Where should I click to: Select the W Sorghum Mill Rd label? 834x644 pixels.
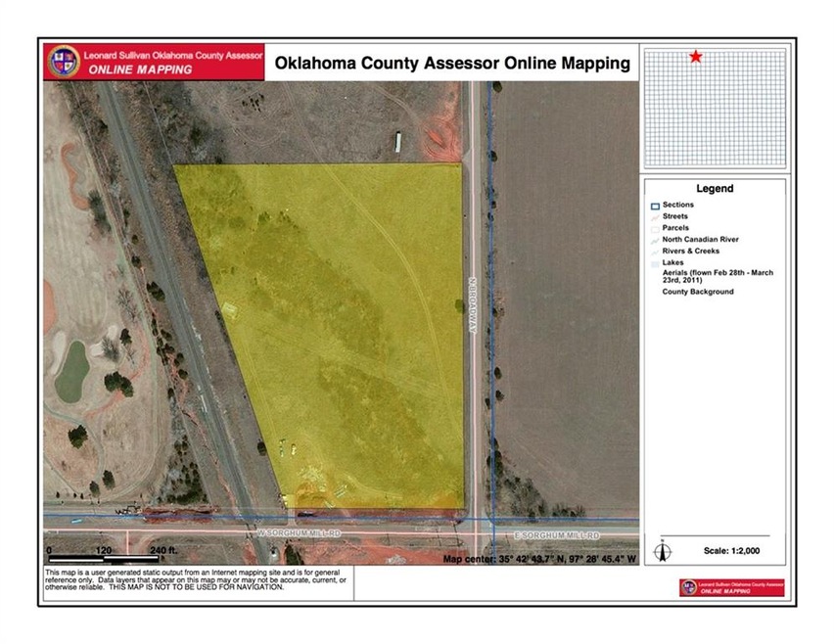click(299, 533)
